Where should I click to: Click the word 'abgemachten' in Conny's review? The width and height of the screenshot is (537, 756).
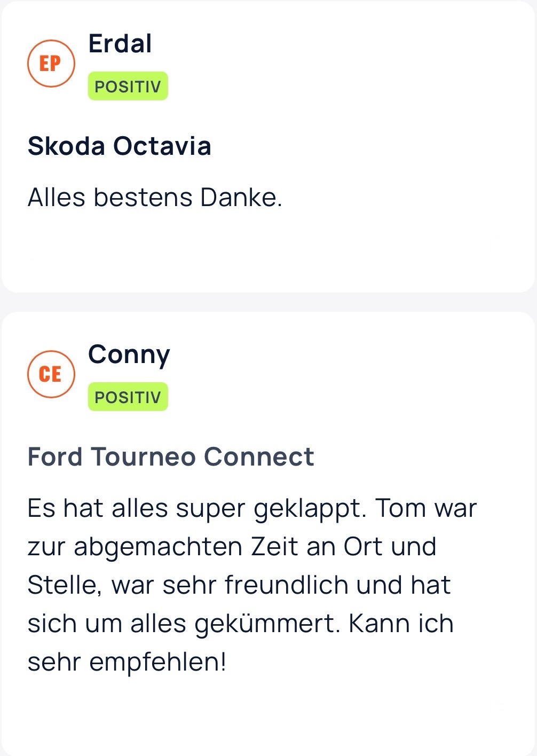point(157,547)
